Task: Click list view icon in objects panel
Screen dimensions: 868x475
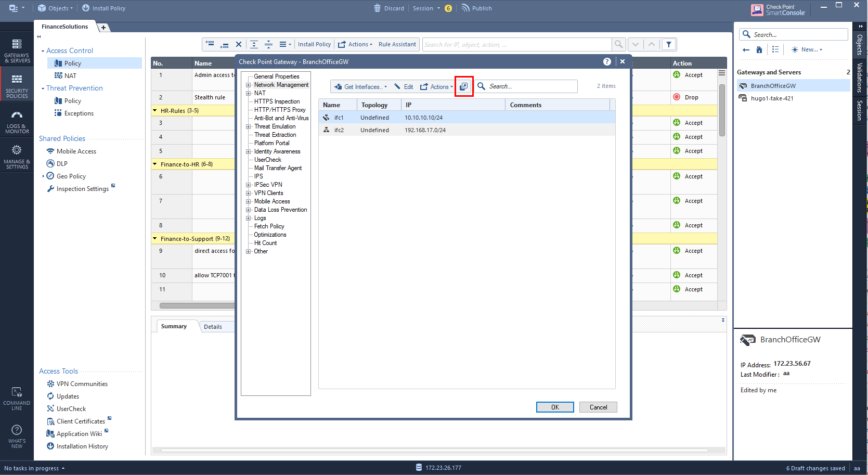Action: (x=775, y=49)
